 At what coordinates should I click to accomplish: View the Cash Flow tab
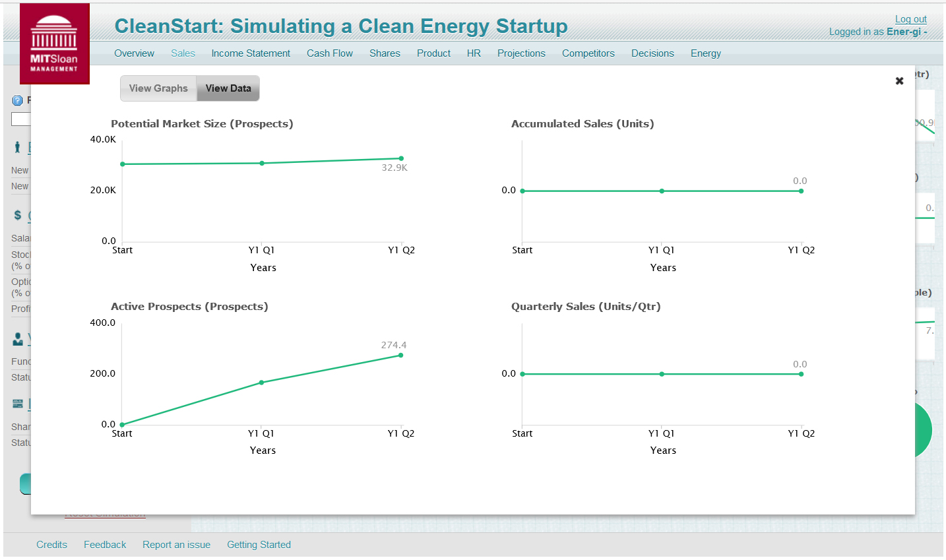coord(329,53)
